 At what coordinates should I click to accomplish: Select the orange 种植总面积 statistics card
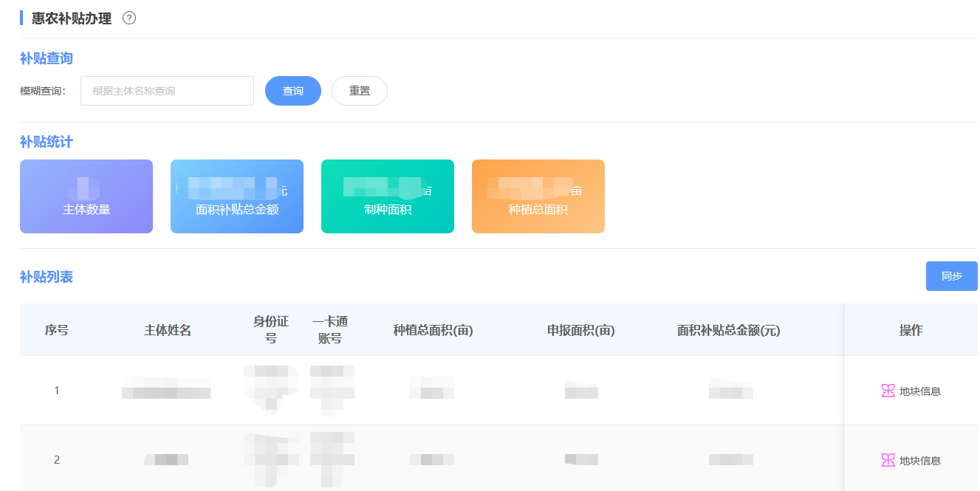(538, 196)
